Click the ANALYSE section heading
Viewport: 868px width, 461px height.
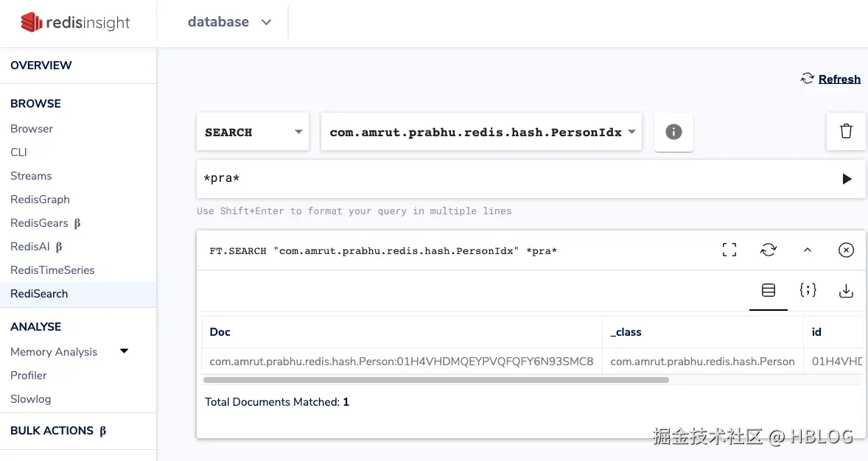(35, 326)
